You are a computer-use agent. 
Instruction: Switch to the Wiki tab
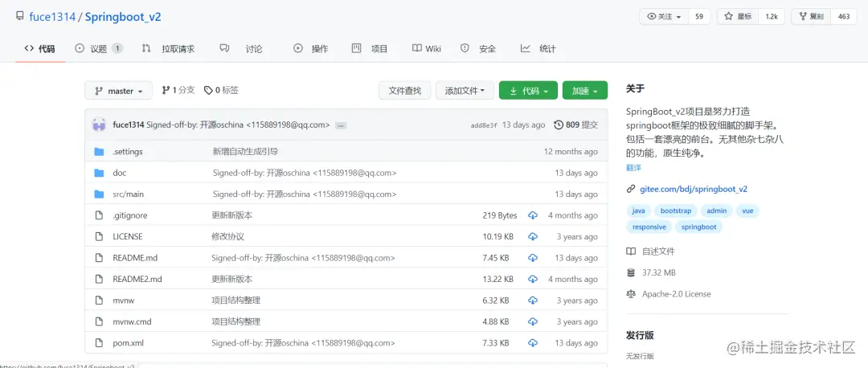[x=426, y=49]
